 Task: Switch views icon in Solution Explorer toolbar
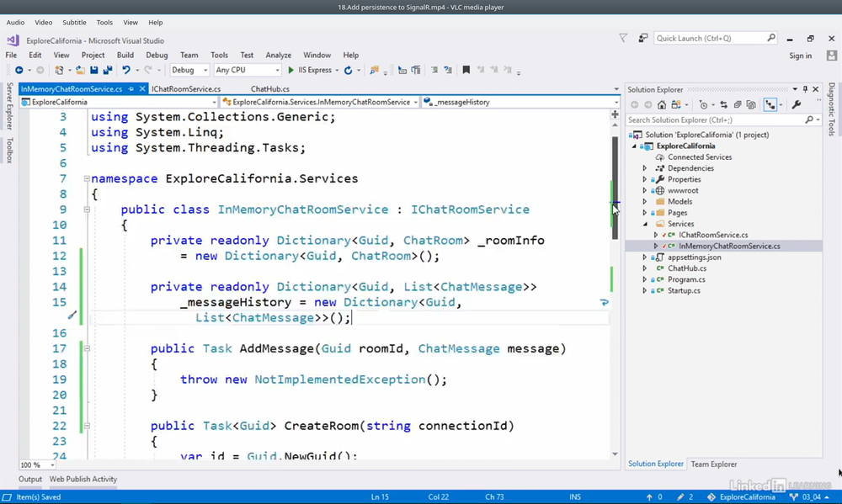[x=676, y=104]
